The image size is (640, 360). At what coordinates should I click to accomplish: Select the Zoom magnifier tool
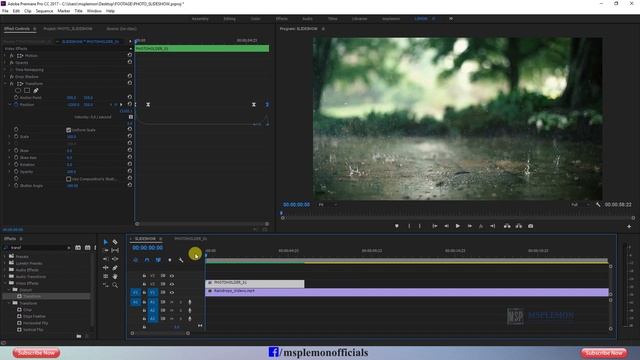(115, 285)
